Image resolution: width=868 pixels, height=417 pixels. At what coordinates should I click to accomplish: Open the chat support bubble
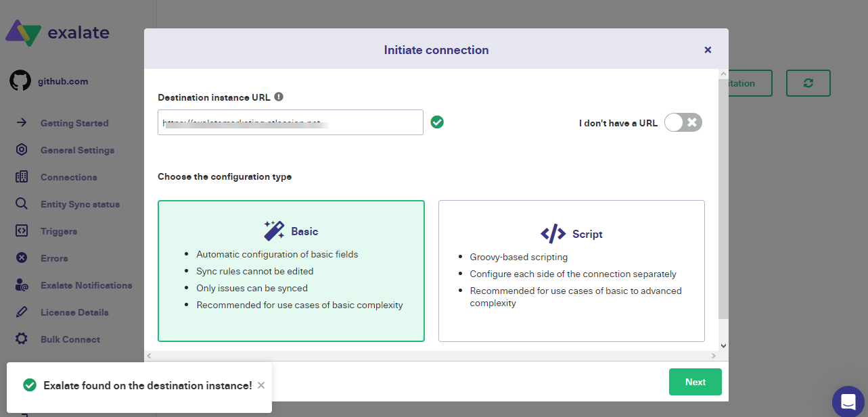[x=848, y=402]
